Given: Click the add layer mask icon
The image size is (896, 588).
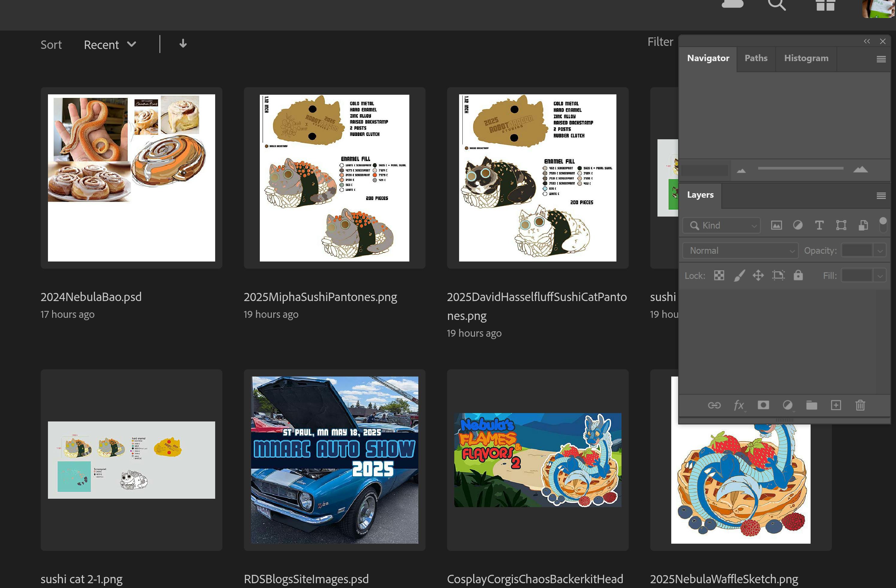Looking at the screenshot, I should (763, 405).
